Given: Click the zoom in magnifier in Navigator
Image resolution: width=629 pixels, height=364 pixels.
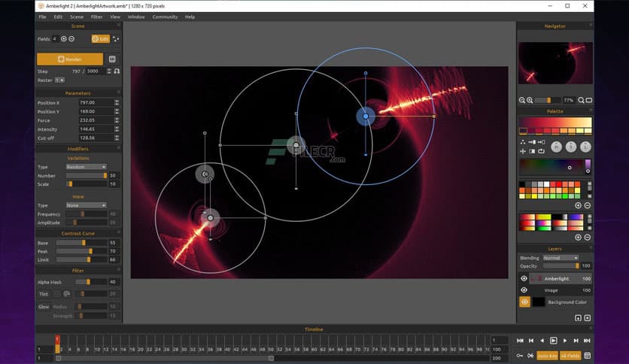Looking at the screenshot, I should (x=530, y=100).
